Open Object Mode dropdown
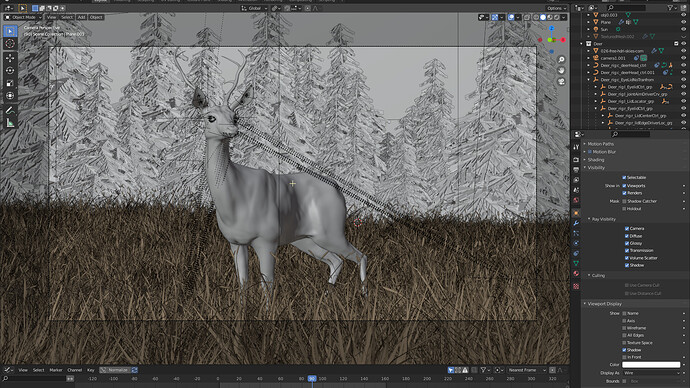 coord(23,17)
